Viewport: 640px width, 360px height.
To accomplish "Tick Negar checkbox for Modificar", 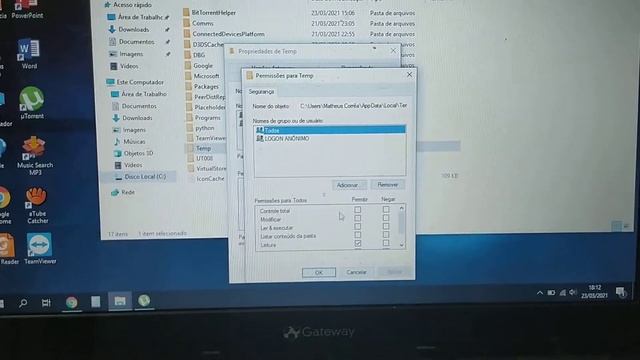I will (386, 218).
